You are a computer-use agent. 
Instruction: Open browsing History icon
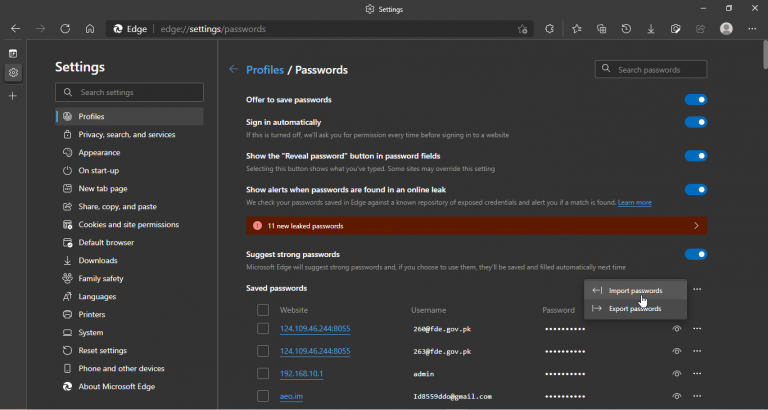pos(626,29)
